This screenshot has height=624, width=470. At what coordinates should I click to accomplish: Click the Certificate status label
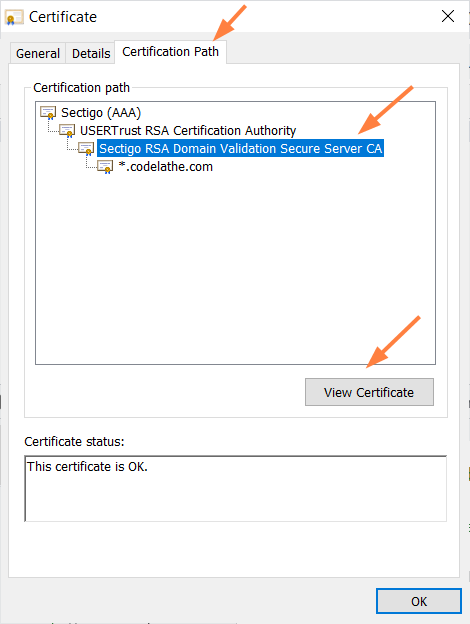[x=74, y=442]
